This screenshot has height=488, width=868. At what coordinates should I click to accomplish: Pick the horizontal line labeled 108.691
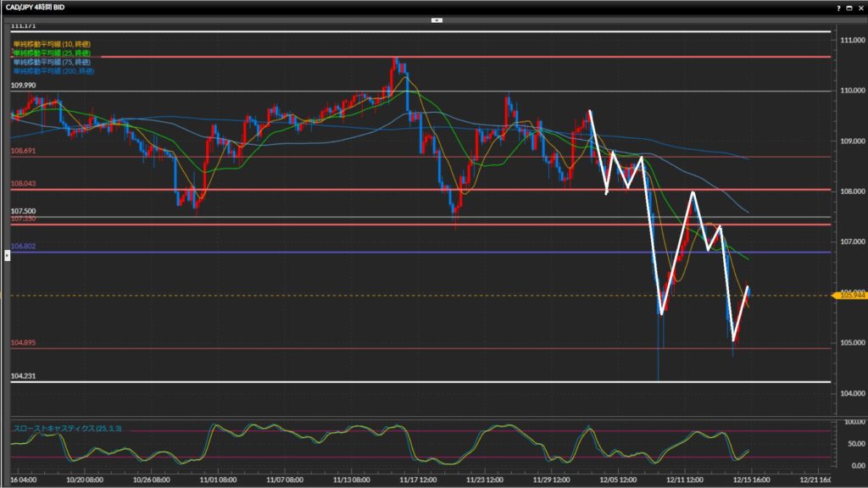pyautogui.click(x=339, y=157)
